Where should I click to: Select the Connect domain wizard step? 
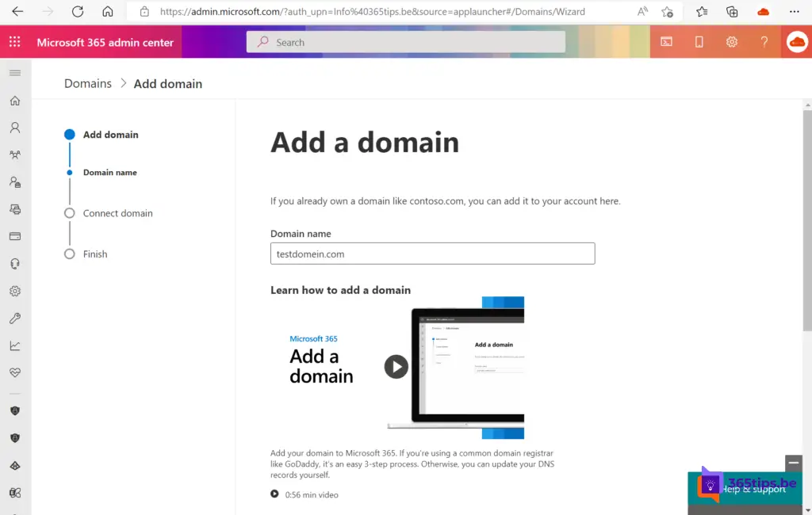117,213
